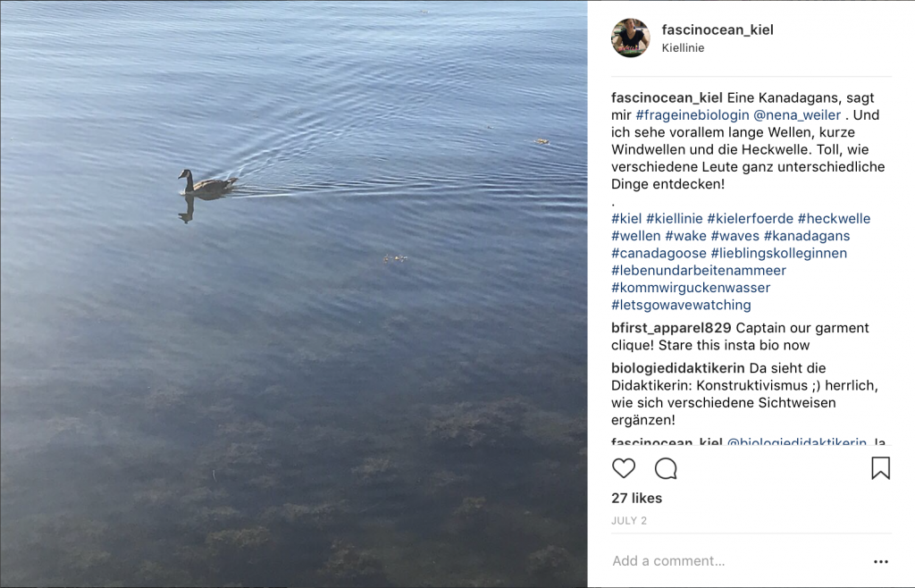Click the goose in the photo
The image size is (915, 588).
(207, 183)
